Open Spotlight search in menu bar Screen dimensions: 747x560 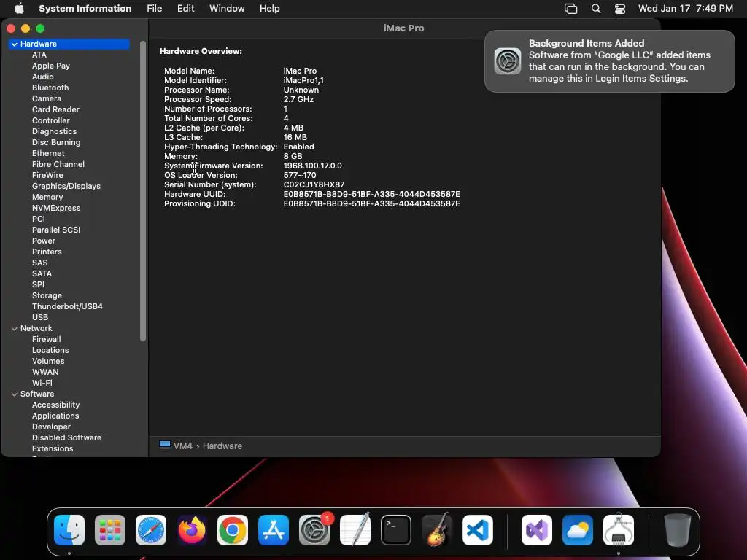[x=596, y=9]
